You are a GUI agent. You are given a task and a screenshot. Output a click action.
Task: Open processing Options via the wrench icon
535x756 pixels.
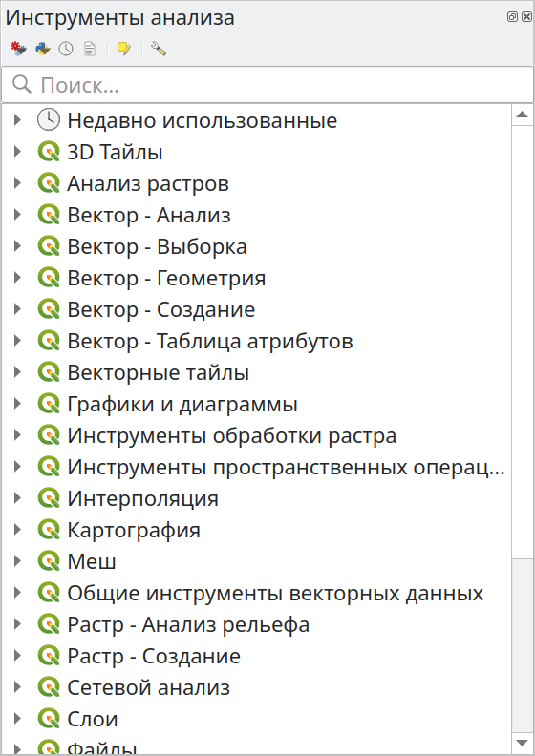click(x=159, y=49)
